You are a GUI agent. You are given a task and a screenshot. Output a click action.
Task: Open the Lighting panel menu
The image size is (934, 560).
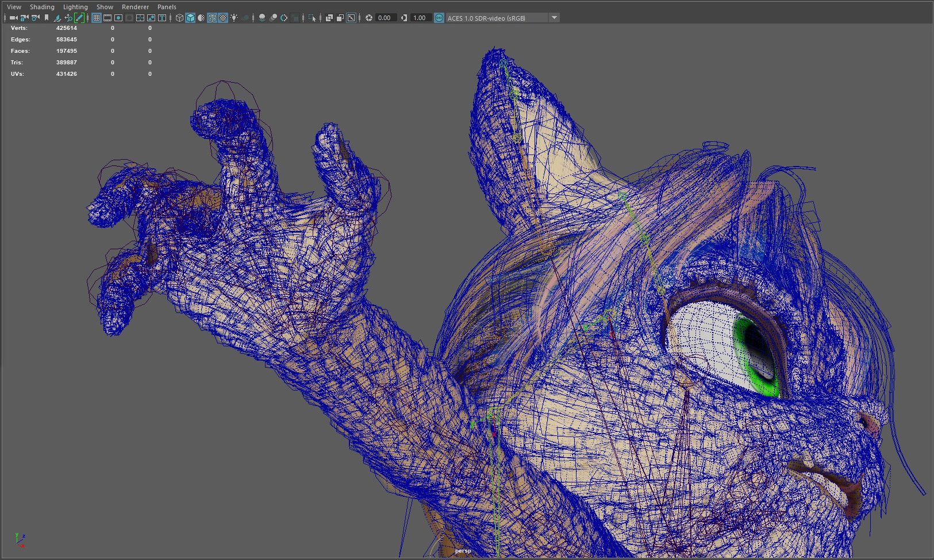75,7
